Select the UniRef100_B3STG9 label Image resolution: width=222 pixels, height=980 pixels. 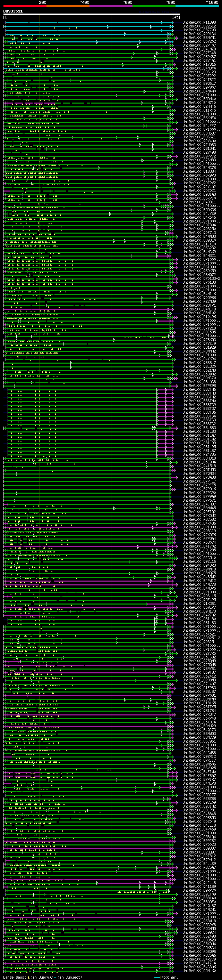[x=199, y=405]
